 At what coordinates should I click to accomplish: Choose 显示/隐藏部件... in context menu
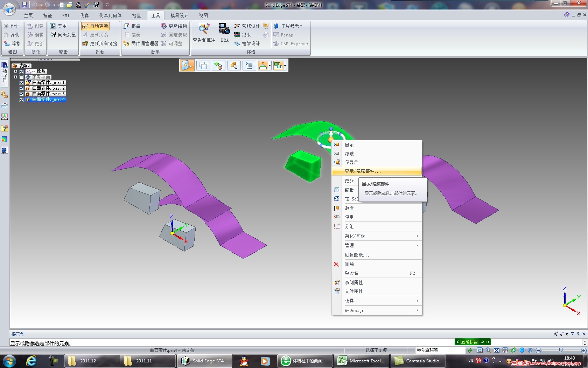[377, 171]
